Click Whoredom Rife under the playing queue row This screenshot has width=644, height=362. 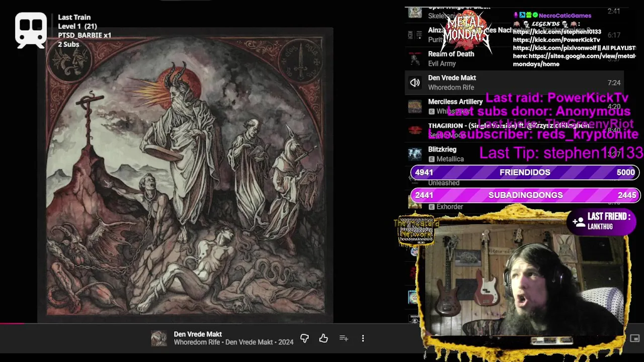click(x=451, y=87)
